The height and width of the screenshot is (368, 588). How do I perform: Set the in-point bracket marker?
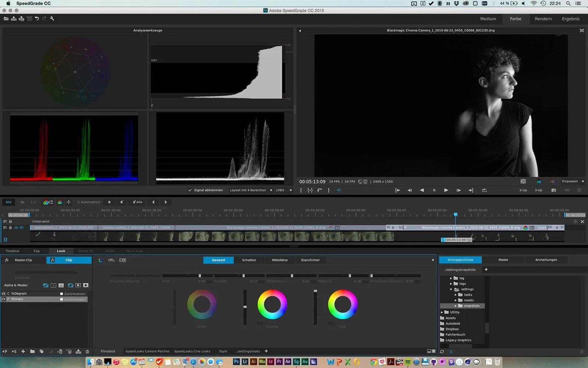click(x=301, y=190)
